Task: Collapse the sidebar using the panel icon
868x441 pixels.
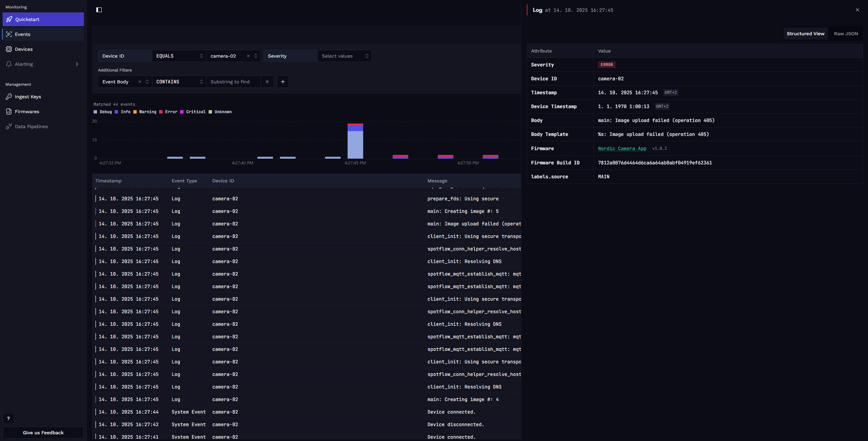Action: (99, 9)
